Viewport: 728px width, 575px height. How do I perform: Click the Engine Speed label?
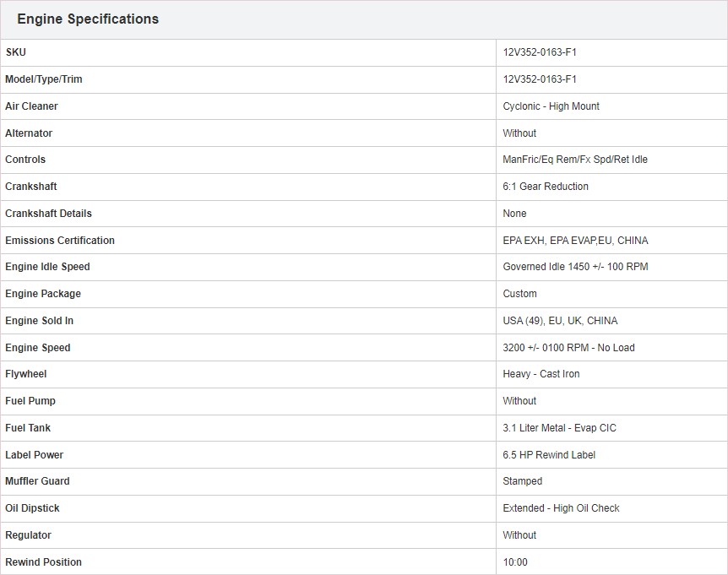[38, 348]
